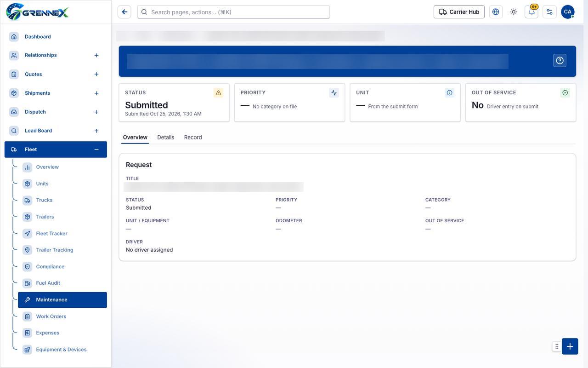
Task: Click the 'No driver assigned' text
Action: pyautogui.click(x=149, y=250)
